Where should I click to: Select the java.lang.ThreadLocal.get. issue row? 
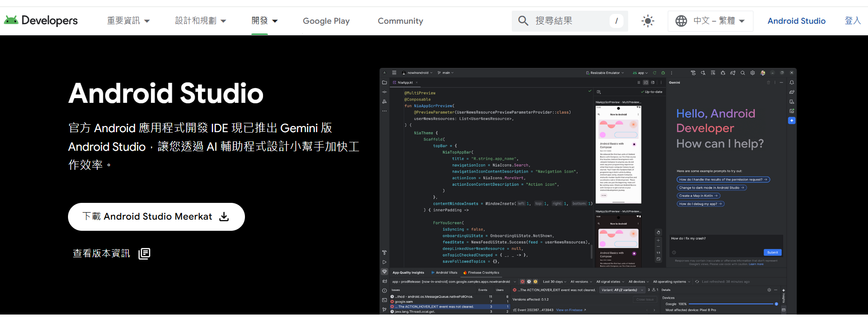tap(450, 311)
